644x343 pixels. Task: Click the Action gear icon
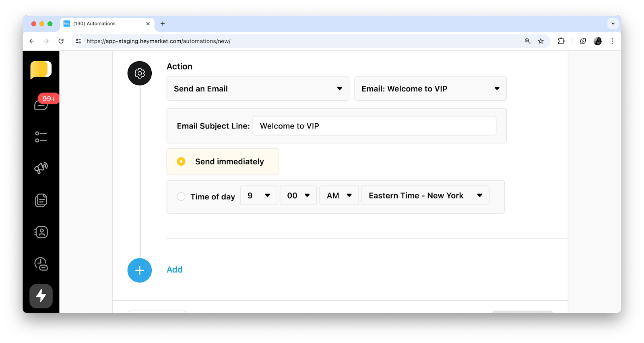(x=140, y=73)
